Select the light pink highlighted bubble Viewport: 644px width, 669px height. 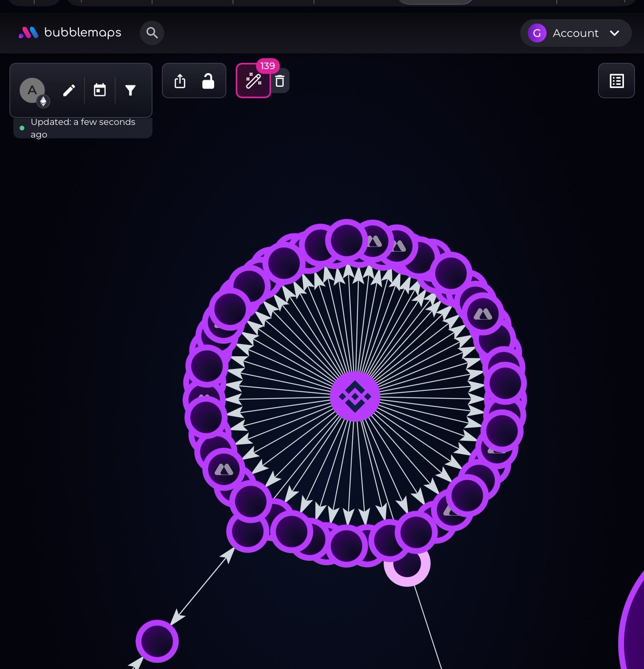tap(407, 564)
